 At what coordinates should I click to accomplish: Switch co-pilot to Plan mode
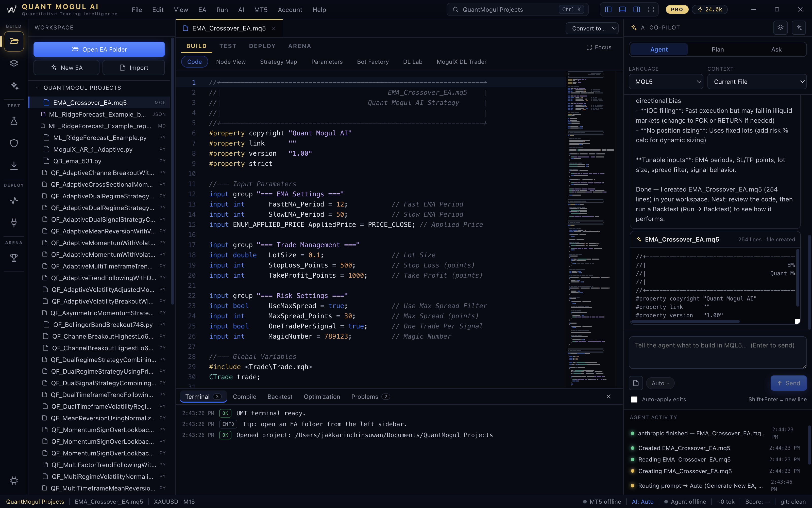pyautogui.click(x=718, y=49)
